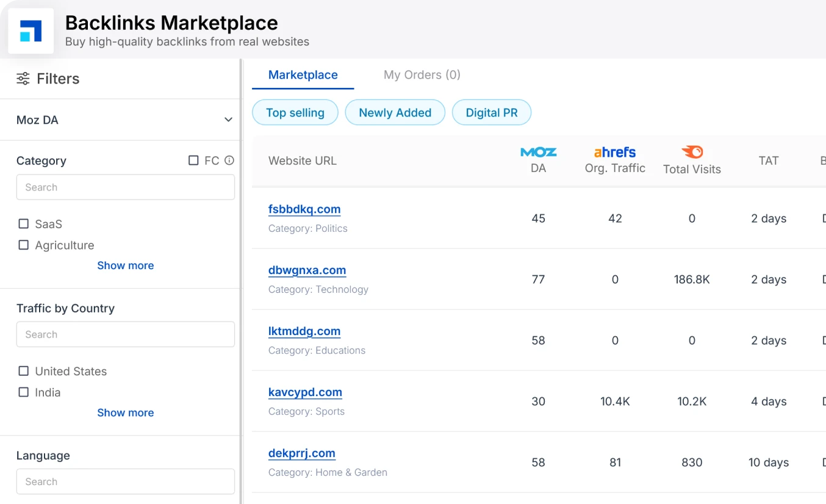The image size is (826, 504).
Task: Click the 10.4K organic traffic value
Action: click(x=615, y=401)
